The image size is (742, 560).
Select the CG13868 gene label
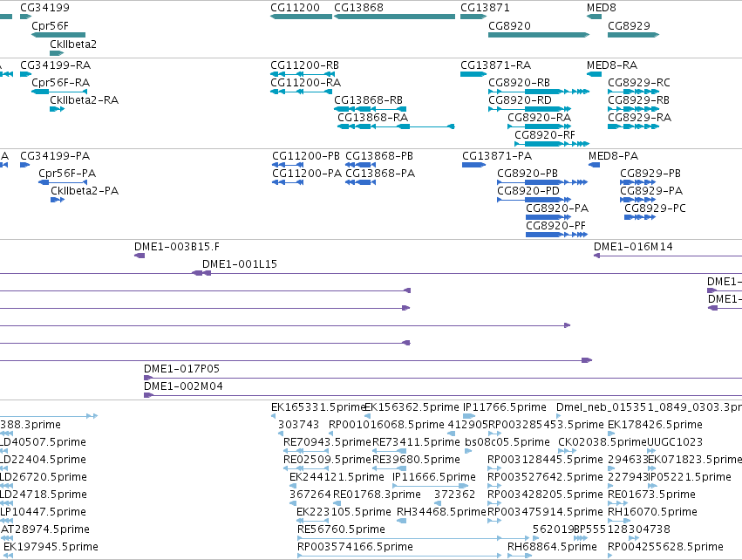click(x=358, y=8)
